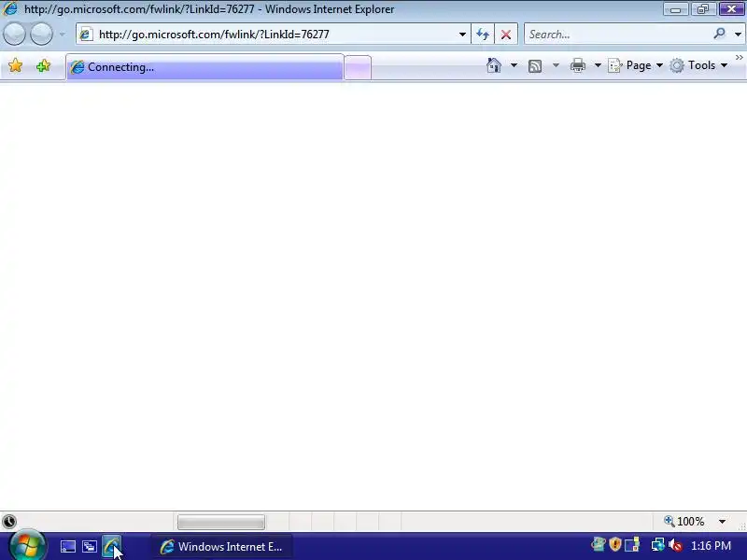This screenshot has width=747, height=560.
Task: Click Show Desktop quick launch icon
Action: 67,546
